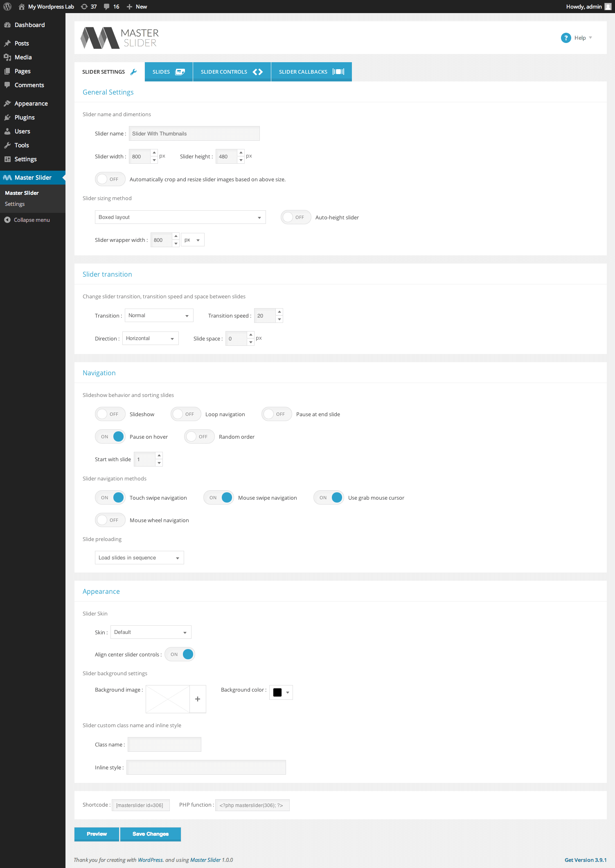Click the plus icon next to New

(x=129, y=7)
